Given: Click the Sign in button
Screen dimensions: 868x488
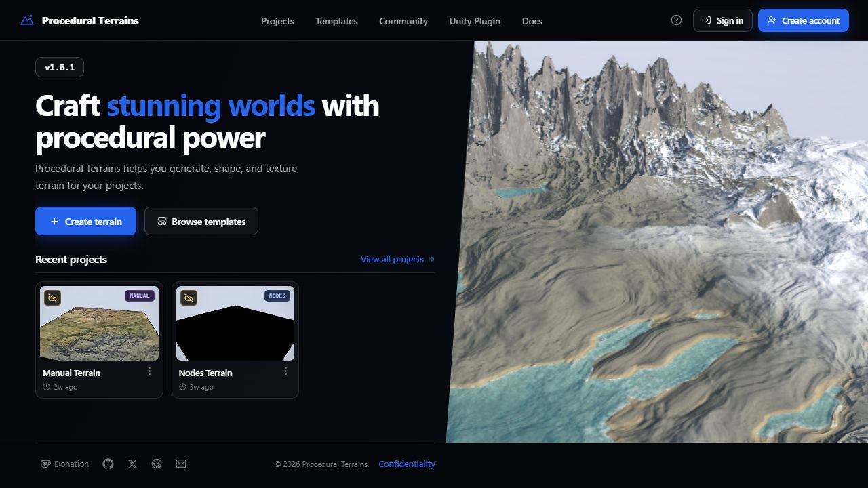Looking at the screenshot, I should (723, 20).
